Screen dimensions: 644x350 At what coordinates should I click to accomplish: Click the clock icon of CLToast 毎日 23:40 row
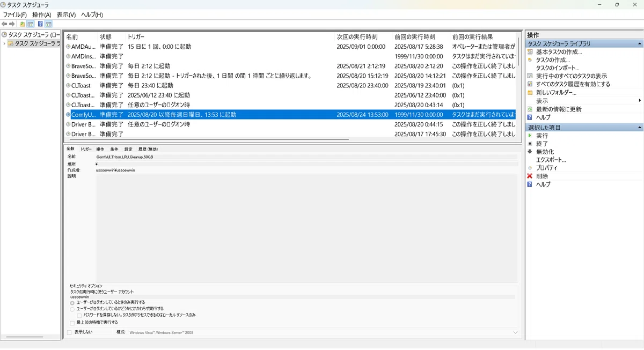tap(68, 85)
